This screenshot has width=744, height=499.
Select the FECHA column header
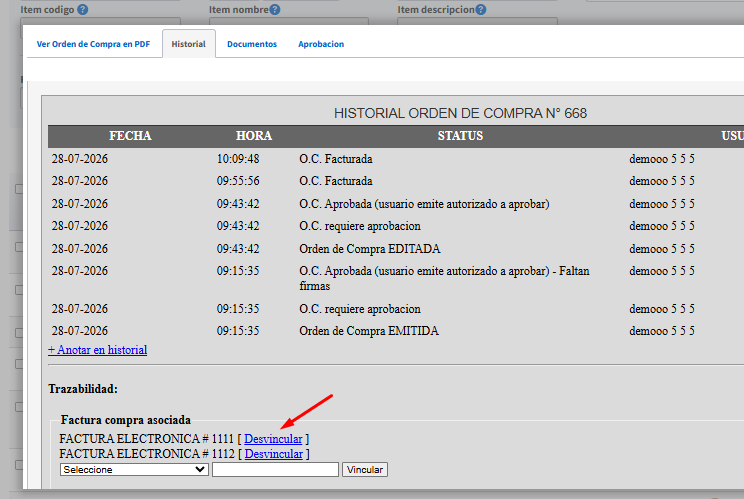click(x=130, y=136)
